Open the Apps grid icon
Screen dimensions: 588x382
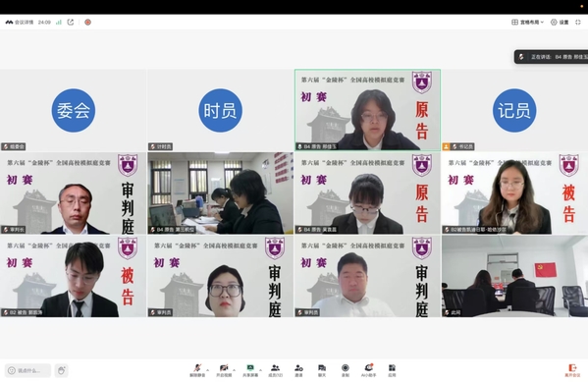[x=392, y=370]
